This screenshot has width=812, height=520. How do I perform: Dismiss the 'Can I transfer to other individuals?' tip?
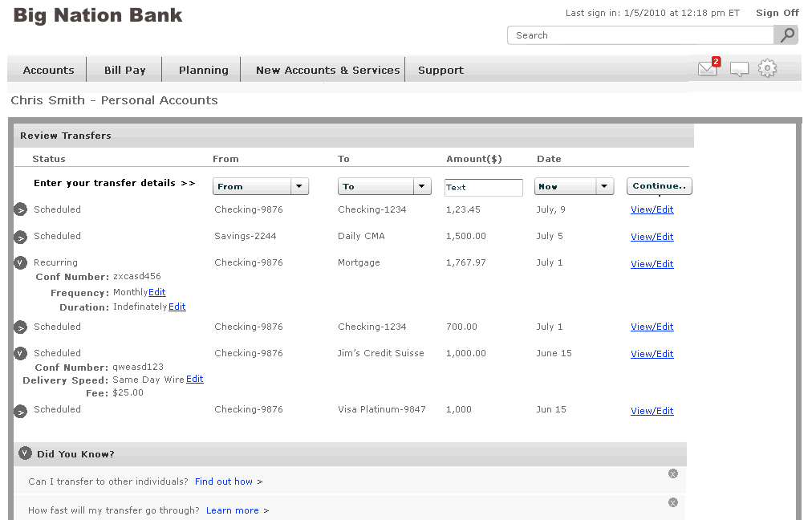coord(672,473)
